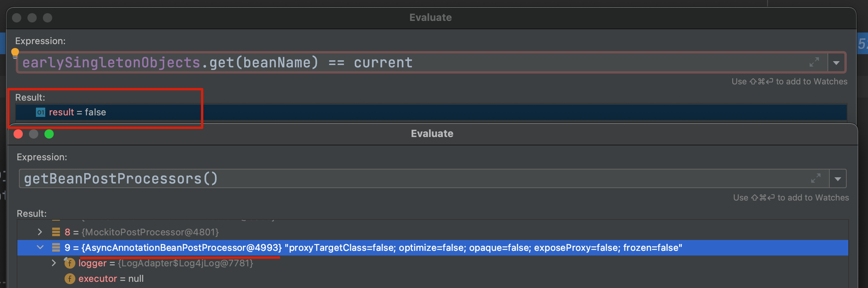This screenshot has height=288, width=868.
Task: Open history dropdown for earlySingletonObjects expression
Action: tap(836, 63)
